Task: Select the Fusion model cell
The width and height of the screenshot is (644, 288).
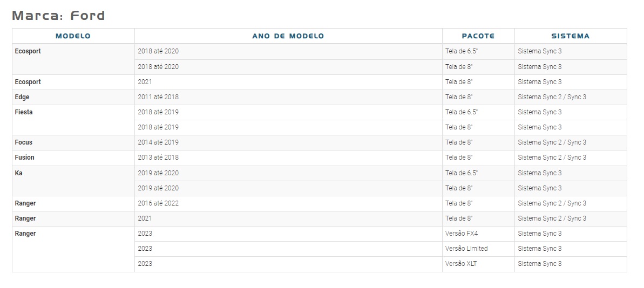Action: pyautogui.click(x=73, y=157)
